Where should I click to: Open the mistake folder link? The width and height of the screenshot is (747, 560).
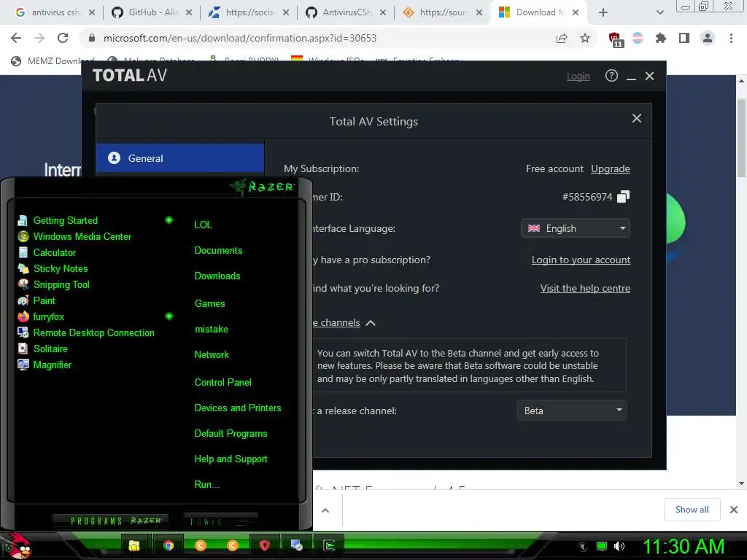[211, 330]
